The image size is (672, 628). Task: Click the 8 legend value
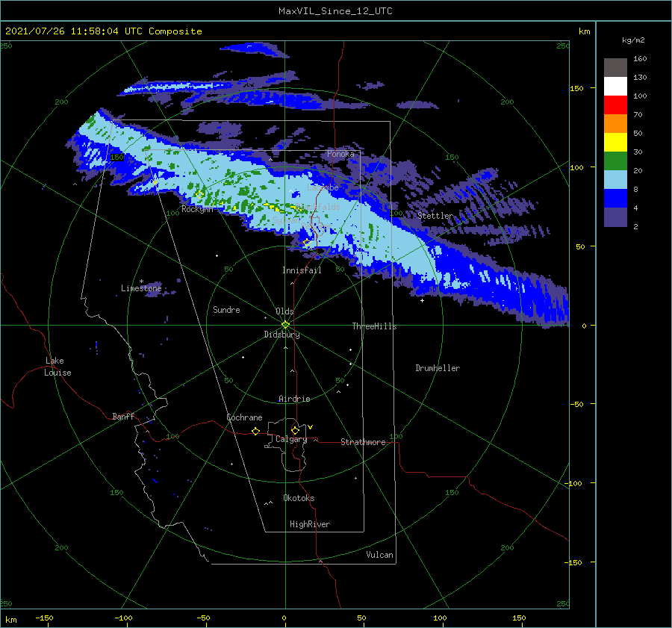pyautogui.click(x=635, y=190)
